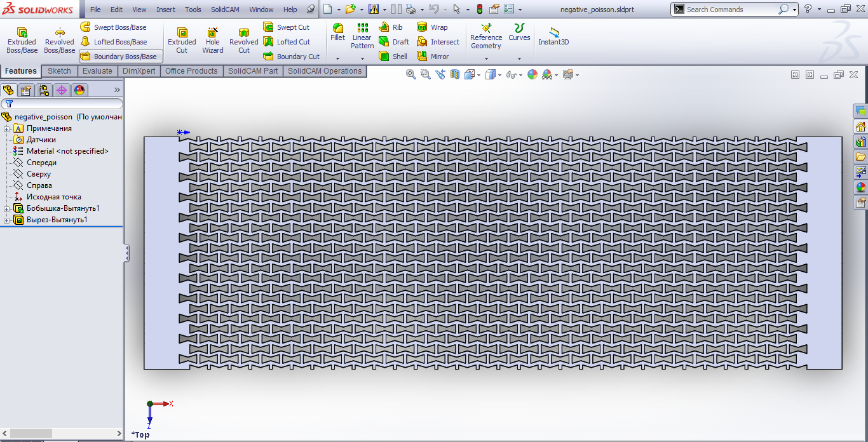
Task: Select the Wrap tool
Action: tap(432, 27)
